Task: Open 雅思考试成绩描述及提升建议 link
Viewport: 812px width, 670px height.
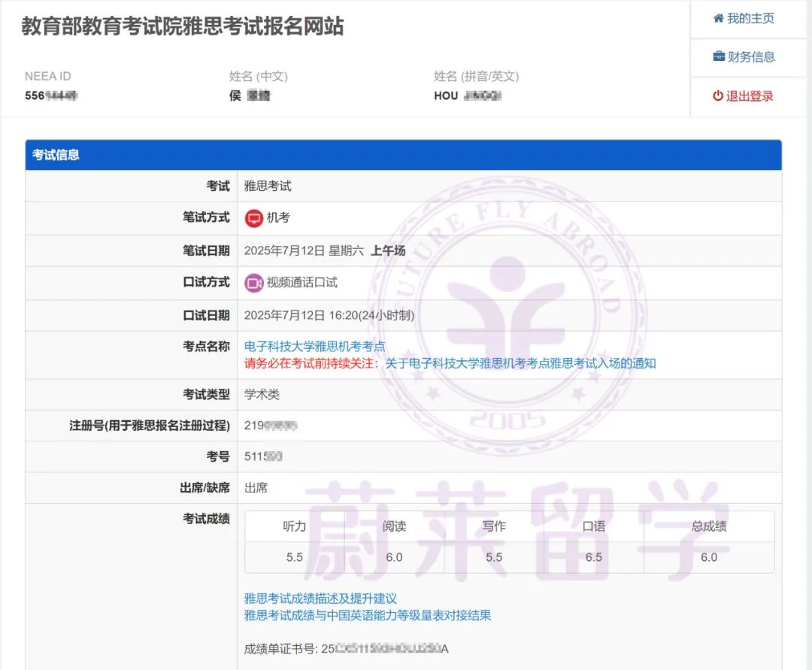Action: [x=320, y=599]
